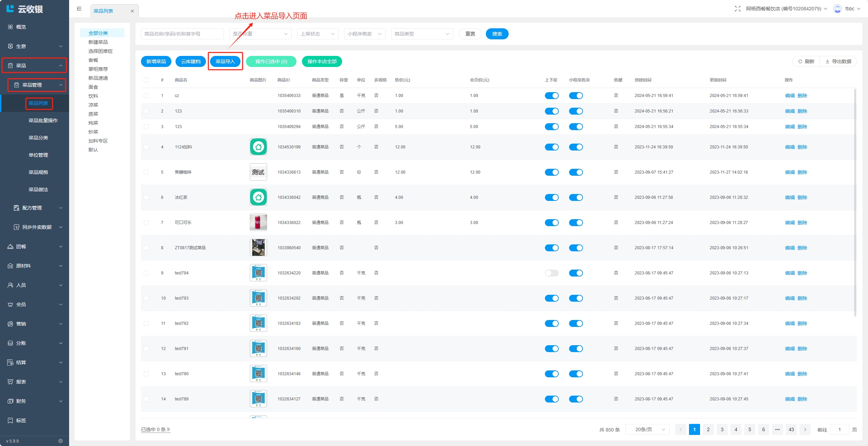Enable 上下架 toggle for test794
Image resolution: width=868 pixels, height=446 pixels.
pos(551,273)
